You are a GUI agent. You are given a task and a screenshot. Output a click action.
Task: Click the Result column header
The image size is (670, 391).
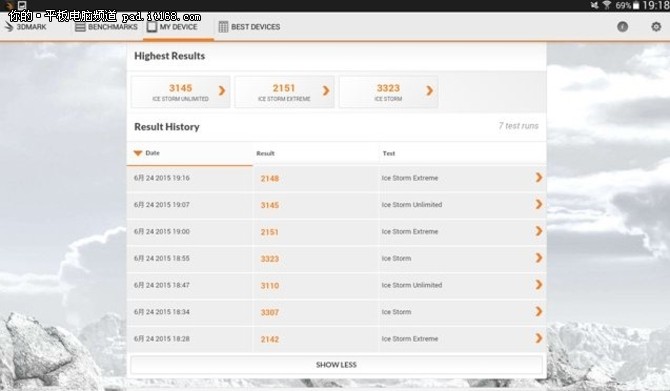265,153
